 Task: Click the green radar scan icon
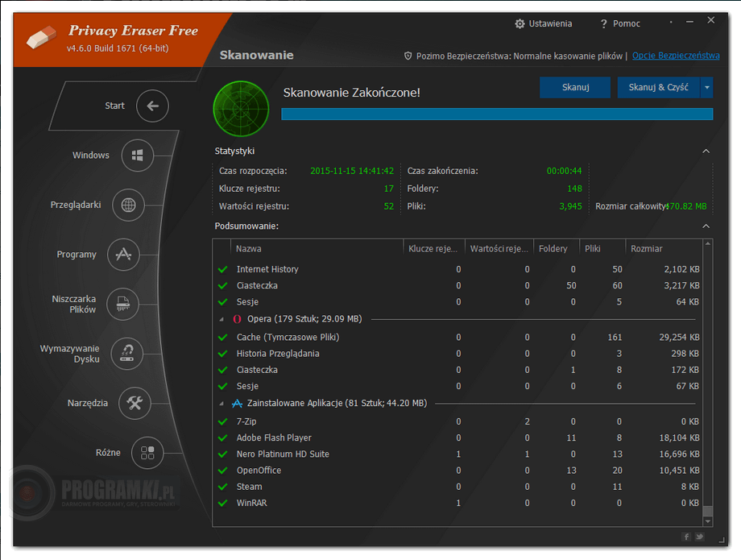[x=241, y=109]
